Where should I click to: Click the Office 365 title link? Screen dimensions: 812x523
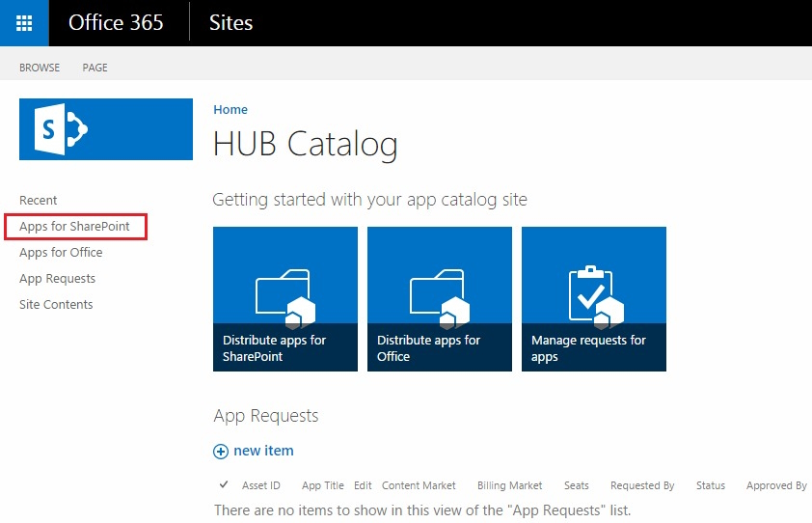coord(116,23)
